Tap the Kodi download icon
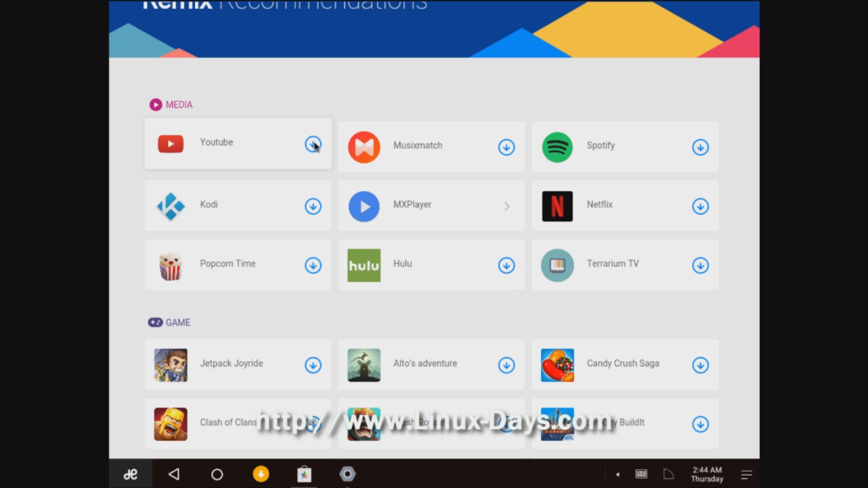Screen dimensions: 868x488 point(312,206)
